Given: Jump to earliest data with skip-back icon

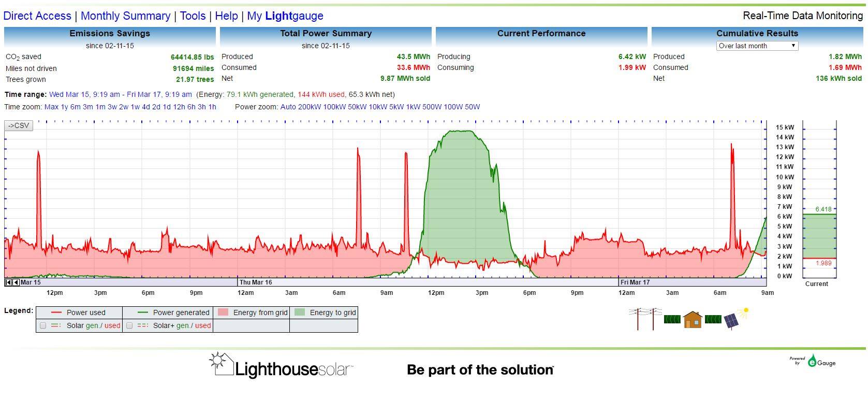Looking at the screenshot, I should coord(8,282).
